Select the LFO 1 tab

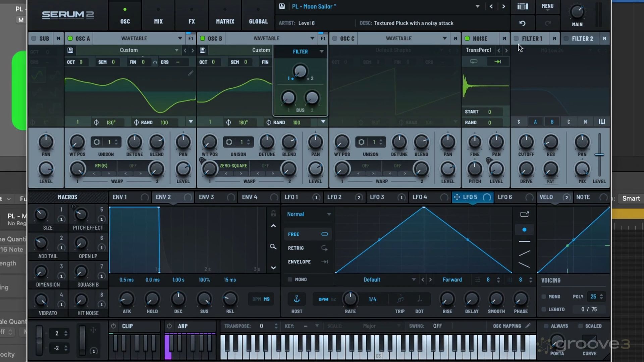(302, 197)
